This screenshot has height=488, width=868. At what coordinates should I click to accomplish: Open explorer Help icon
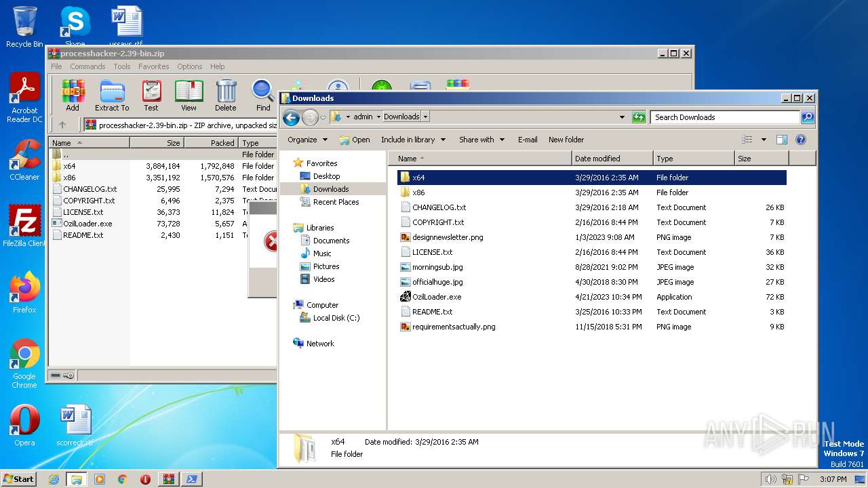(801, 140)
